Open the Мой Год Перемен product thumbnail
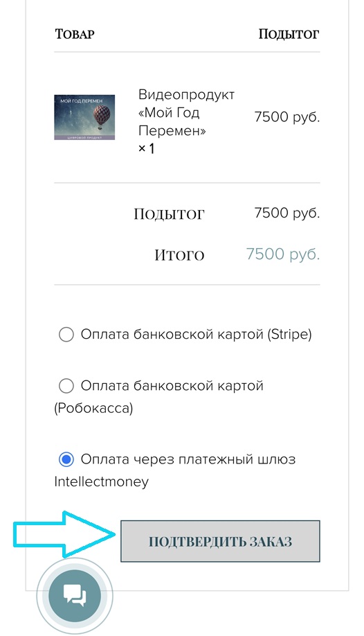364x636 pixels. coord(84,118)
